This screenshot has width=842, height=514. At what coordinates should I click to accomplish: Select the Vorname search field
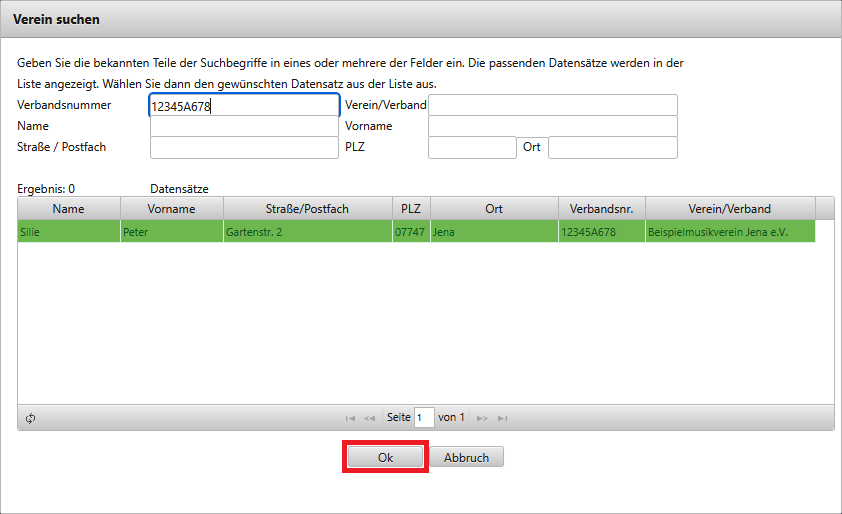(x=552, y=127)
